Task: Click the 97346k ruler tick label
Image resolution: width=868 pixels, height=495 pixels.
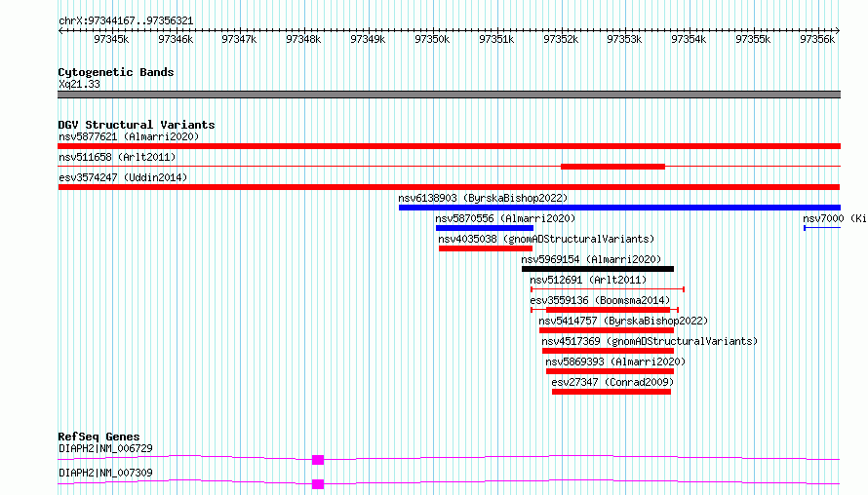Action: click(176, 39)
